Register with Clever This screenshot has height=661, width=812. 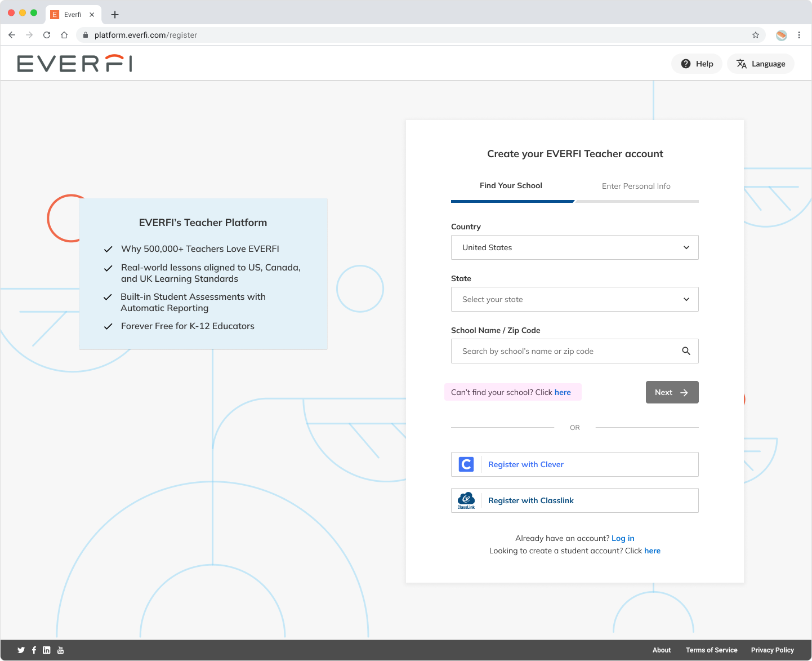click(x=575, y=464)
